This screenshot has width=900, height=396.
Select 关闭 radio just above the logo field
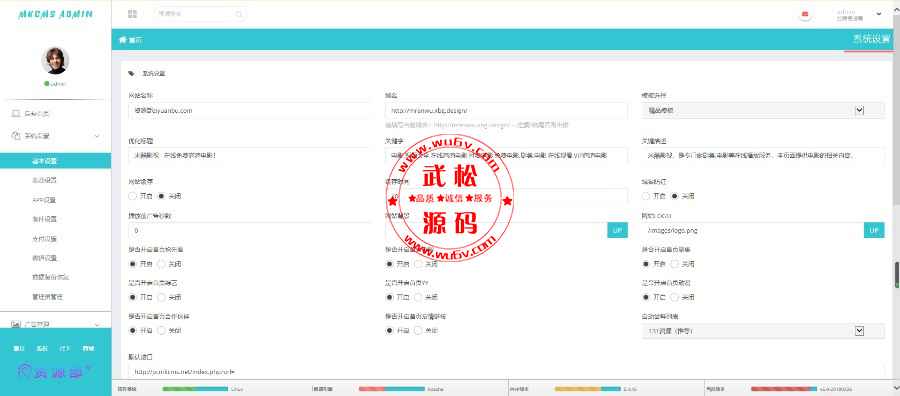674,196
